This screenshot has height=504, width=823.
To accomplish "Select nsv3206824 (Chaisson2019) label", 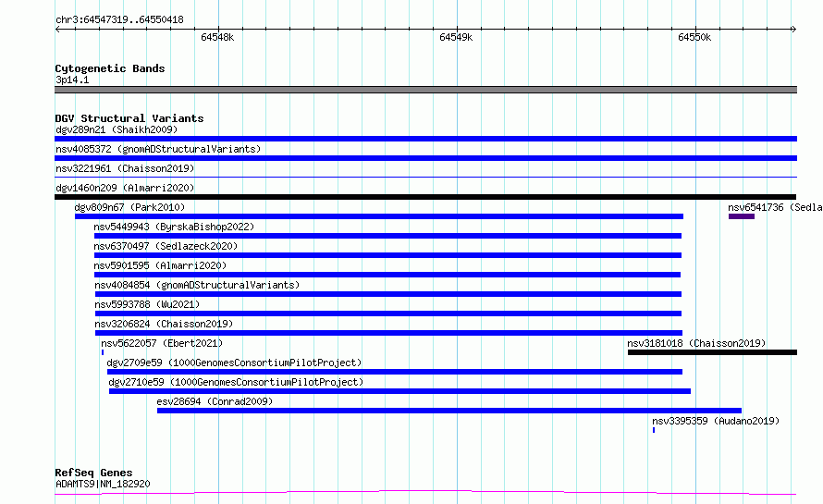I will pos(164,324).
